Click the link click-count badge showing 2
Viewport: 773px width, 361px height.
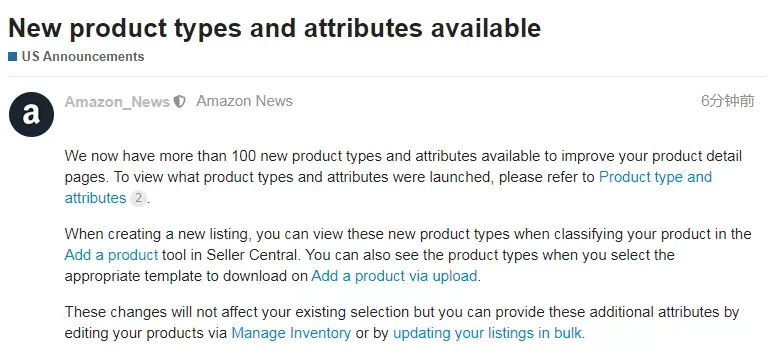click(x=139, y=198)
